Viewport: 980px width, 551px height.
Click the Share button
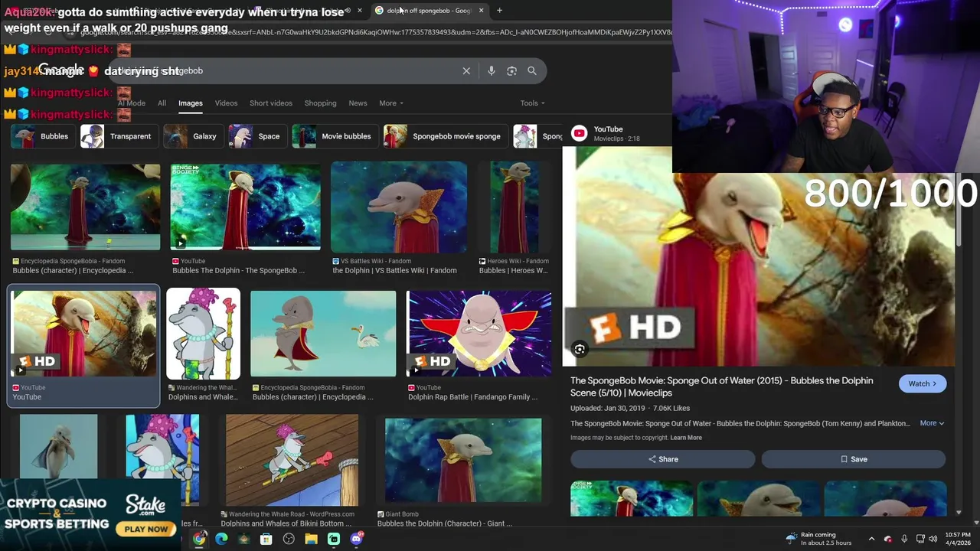pyautogui.click(x=663, y=459)
